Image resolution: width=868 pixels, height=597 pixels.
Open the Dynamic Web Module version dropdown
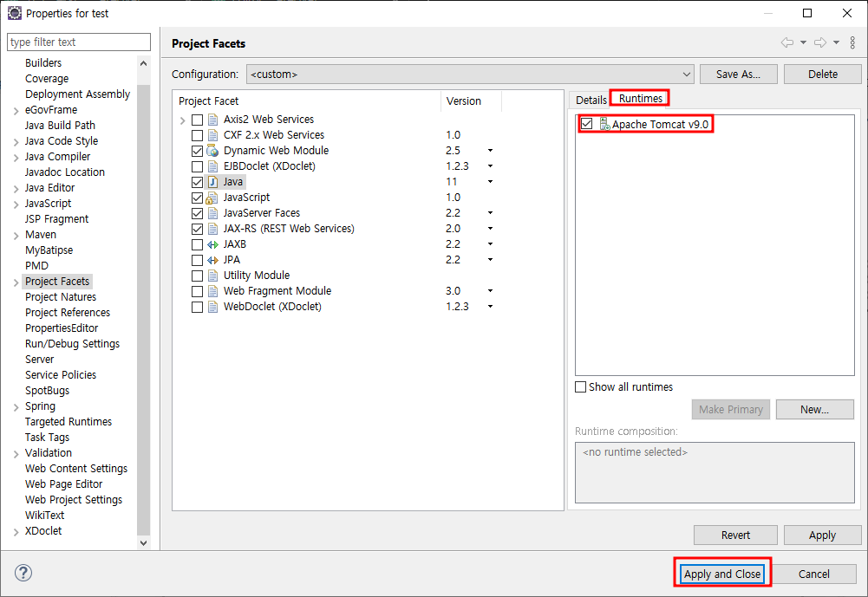click(x=490, y=151)
